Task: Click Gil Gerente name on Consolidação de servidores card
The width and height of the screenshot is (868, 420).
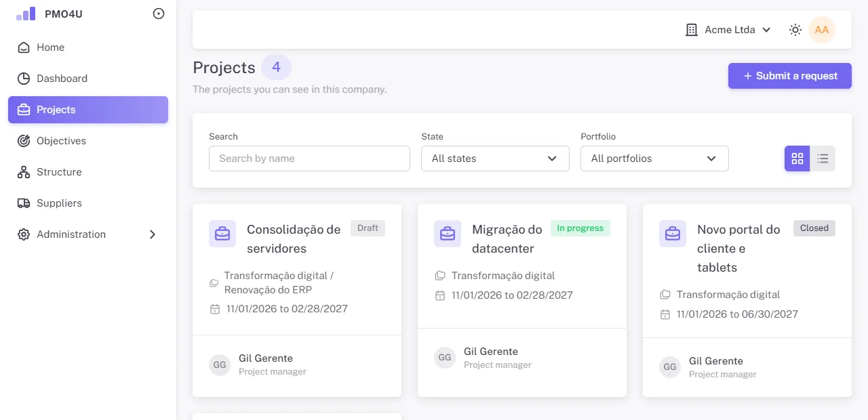Action: coord(266,358)
